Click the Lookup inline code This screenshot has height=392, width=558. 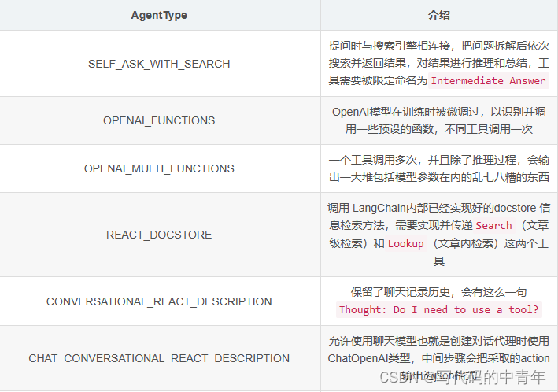click(405, 244)
